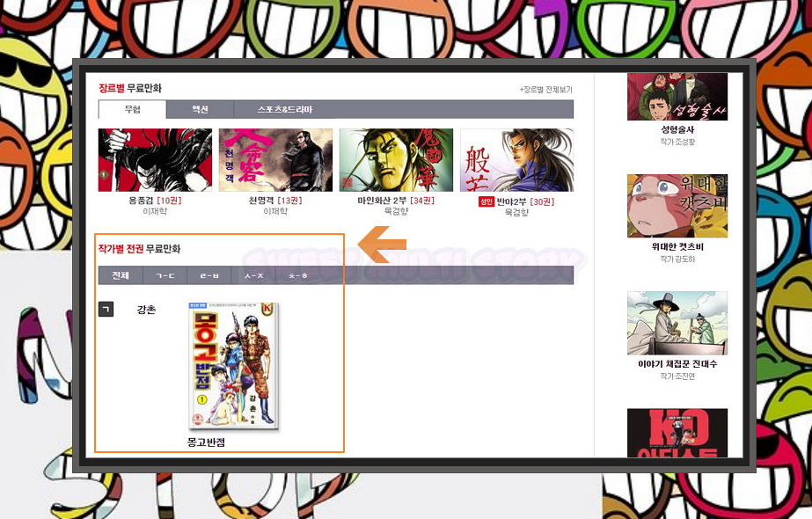Click the 위대한 캣츠비 title link
812x519 pixels.
[677, 246]
